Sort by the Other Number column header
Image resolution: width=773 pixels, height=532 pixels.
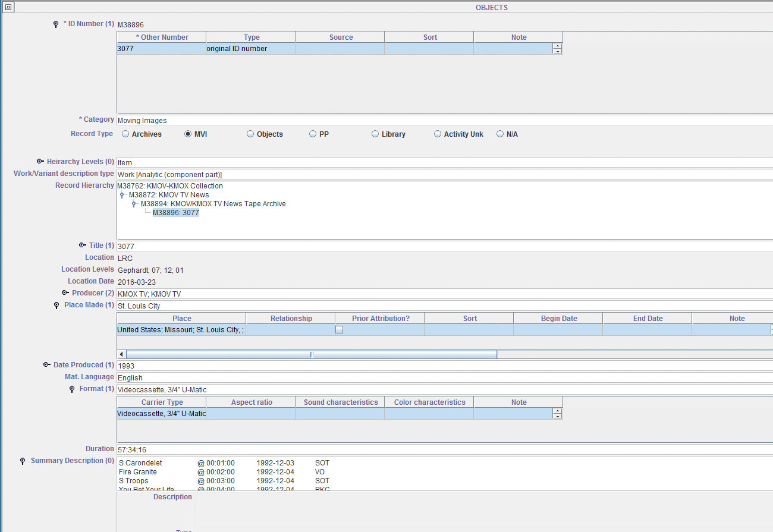coord(162,37)
